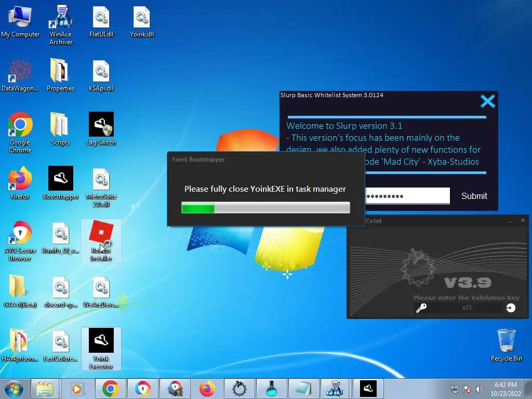Open Windows Explorer from taskbar
532x399 pixels.
[x=45, y=389]
